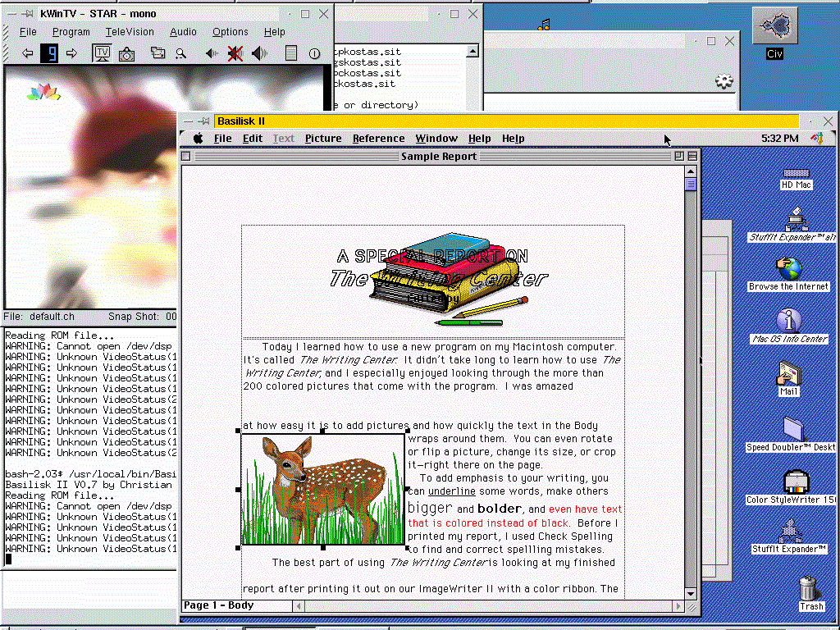The width and height of the screenshot is (840, 630).
Task: Click the 5:32 PM menu bar clock
Action: click(779, 138)
